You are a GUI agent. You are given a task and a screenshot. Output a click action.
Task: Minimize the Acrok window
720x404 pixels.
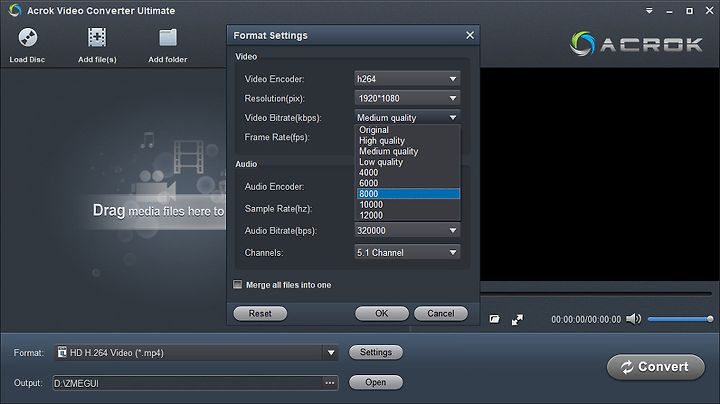tap(669, 11)
